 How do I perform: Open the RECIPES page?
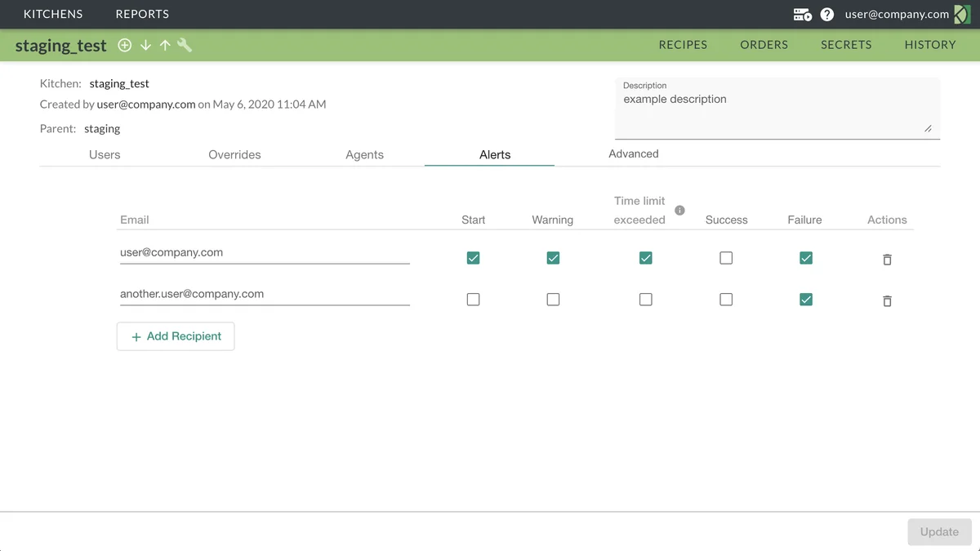683,45
